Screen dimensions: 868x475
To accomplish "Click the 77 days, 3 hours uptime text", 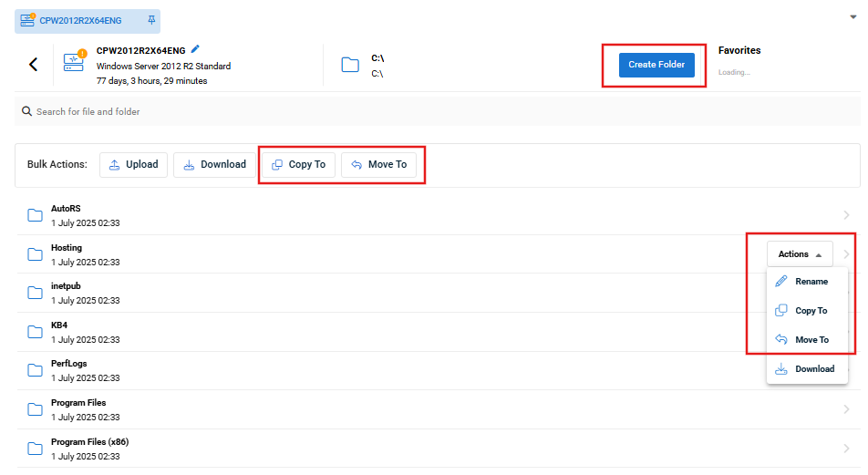I will [151, 81].
